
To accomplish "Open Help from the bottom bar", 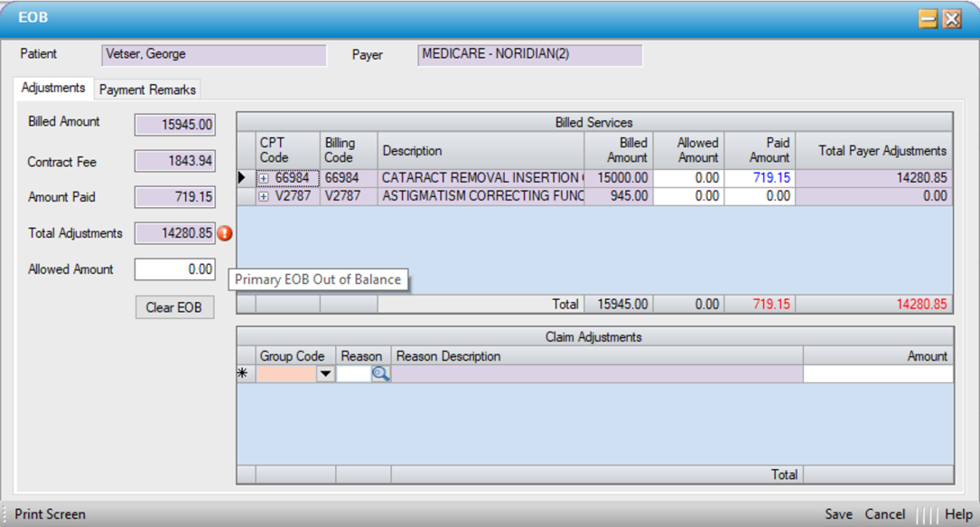I will click(958, 513).
